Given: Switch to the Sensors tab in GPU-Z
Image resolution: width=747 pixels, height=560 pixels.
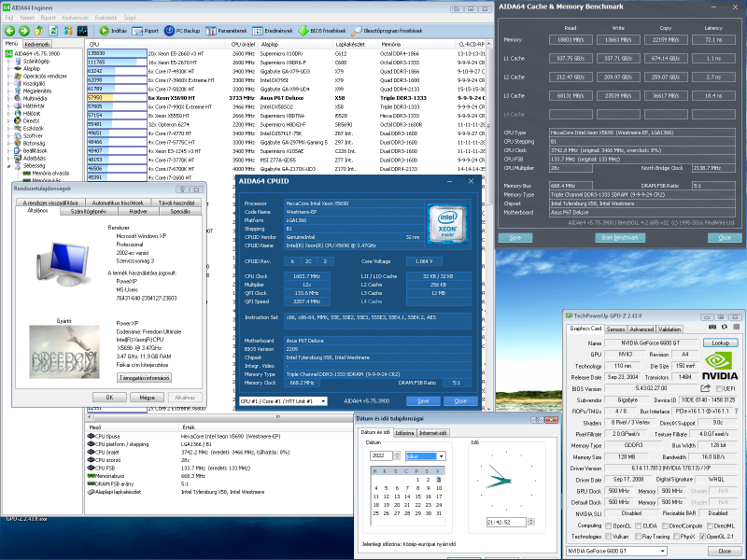Looking at the screenshot, I should (615, 329).
